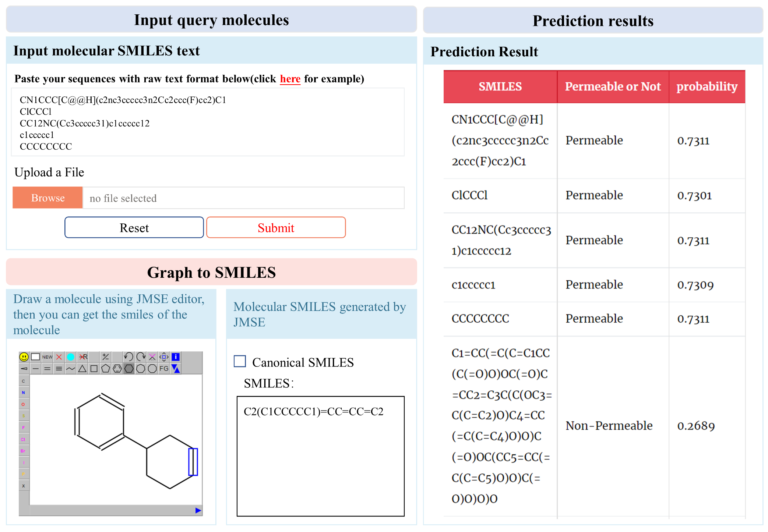Open the 'here' example link
Viewport: 768px width, 532px height.
pyautogui.click(x=290, y=79)
